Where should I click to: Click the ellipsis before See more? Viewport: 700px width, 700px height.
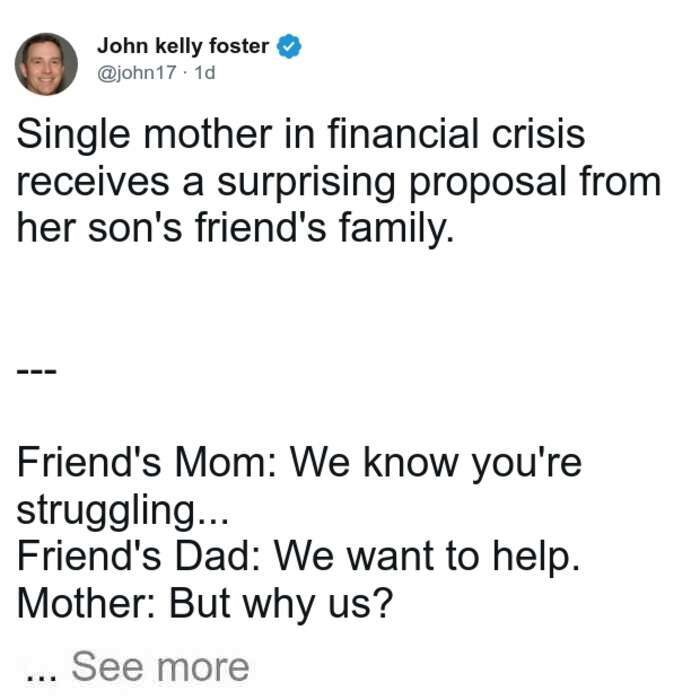[41, 677]
